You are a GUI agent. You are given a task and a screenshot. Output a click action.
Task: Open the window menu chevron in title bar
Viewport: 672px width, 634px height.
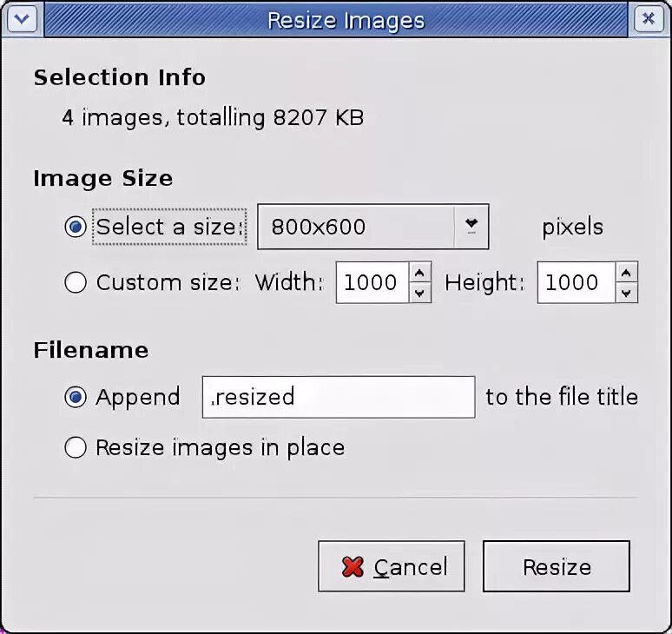coord(22,19)
